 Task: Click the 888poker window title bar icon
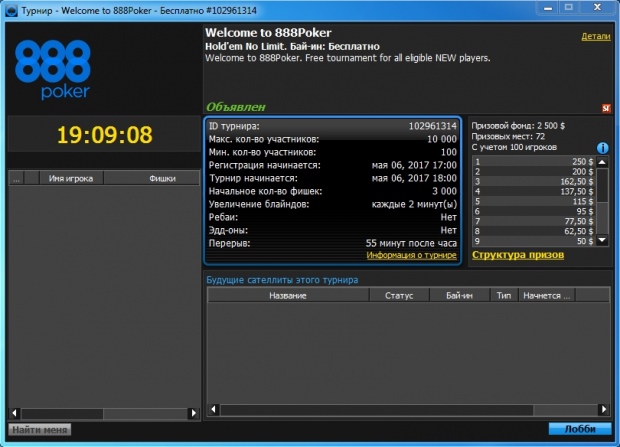[10, 10]
